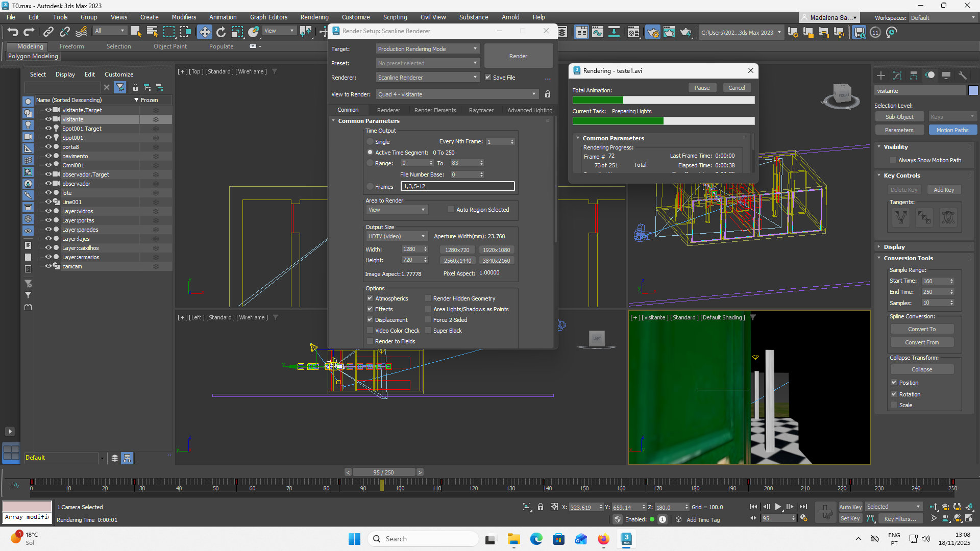
Task: Click the visitante object color swatch
Action: [973, 91]
